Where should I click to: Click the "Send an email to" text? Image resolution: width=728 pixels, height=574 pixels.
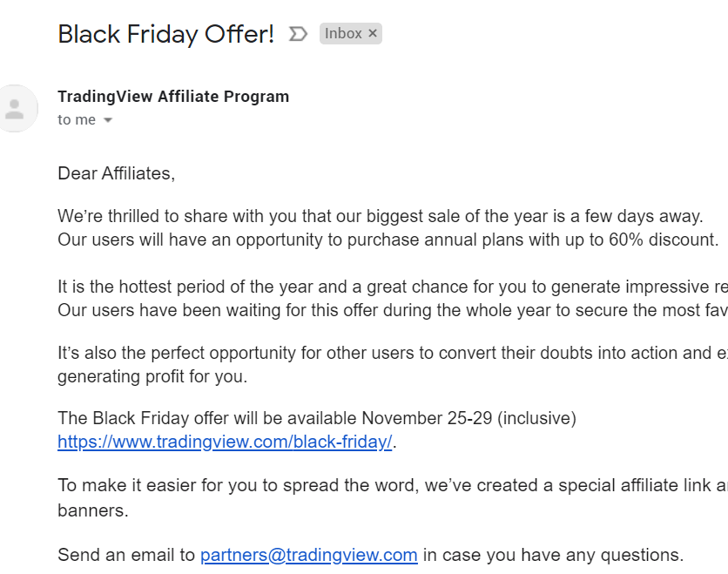pos(126,555)
